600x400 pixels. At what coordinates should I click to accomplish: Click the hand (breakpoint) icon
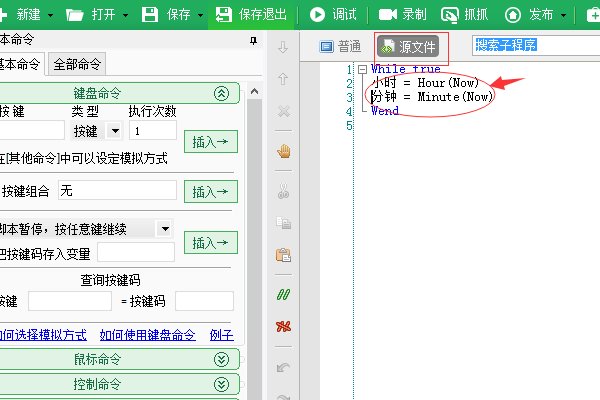[284, 151]
